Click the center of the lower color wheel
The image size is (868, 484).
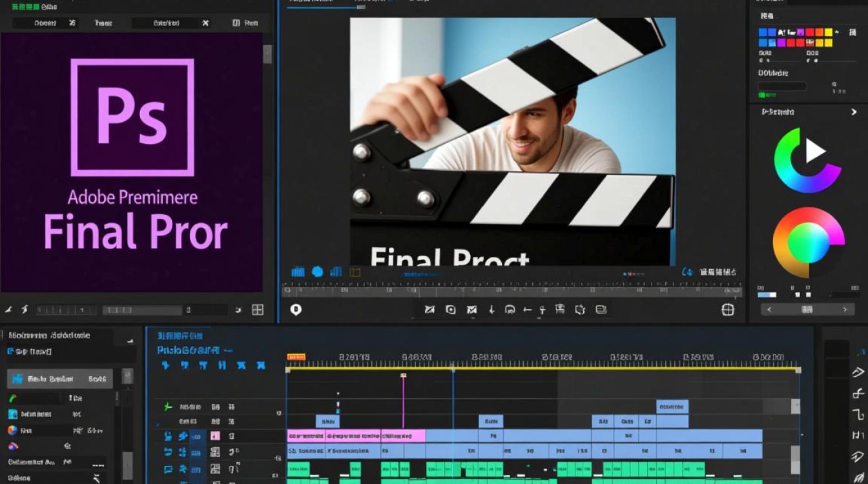click(x=808, y=243)
